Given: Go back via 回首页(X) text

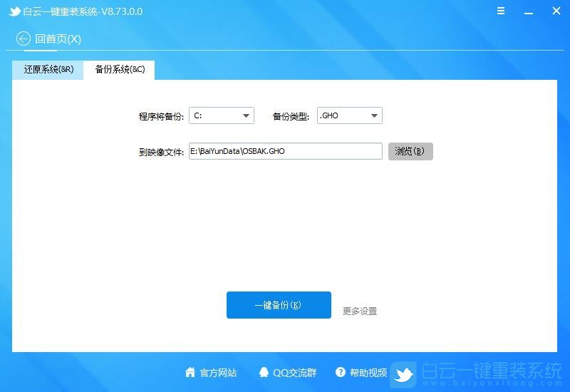Looking at the screenshot, I should pyautogui.click(x=58, y=39).
